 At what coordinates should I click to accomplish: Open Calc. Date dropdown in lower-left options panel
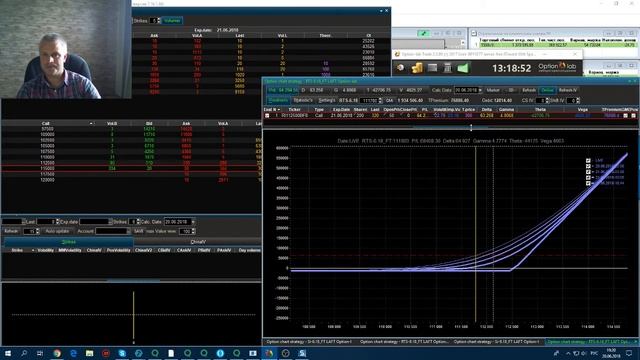click(193, 222)
